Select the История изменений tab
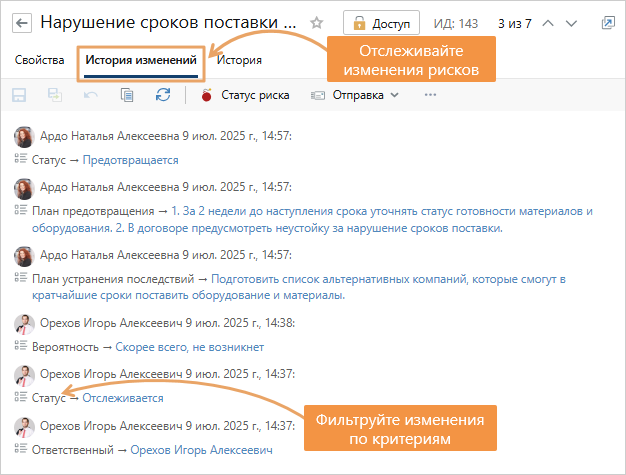The width and height of the screenshot is (626, 475). (x=140, y=60)
